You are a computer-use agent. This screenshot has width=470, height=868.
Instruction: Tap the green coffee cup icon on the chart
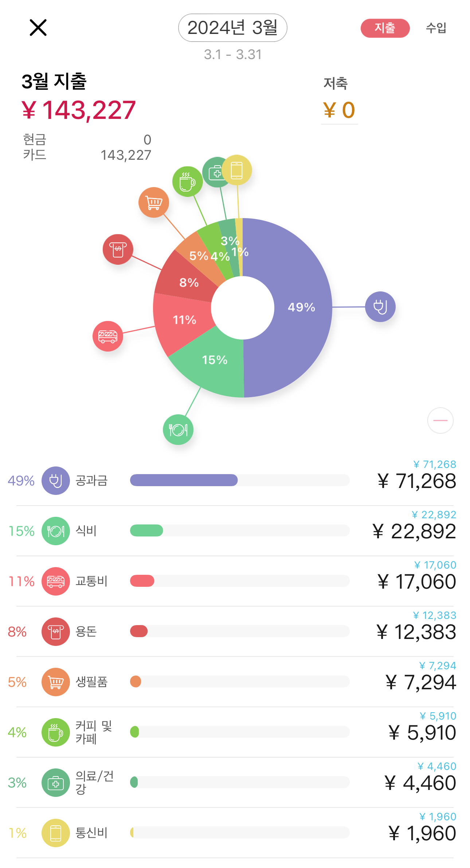(x=187, y=181)
